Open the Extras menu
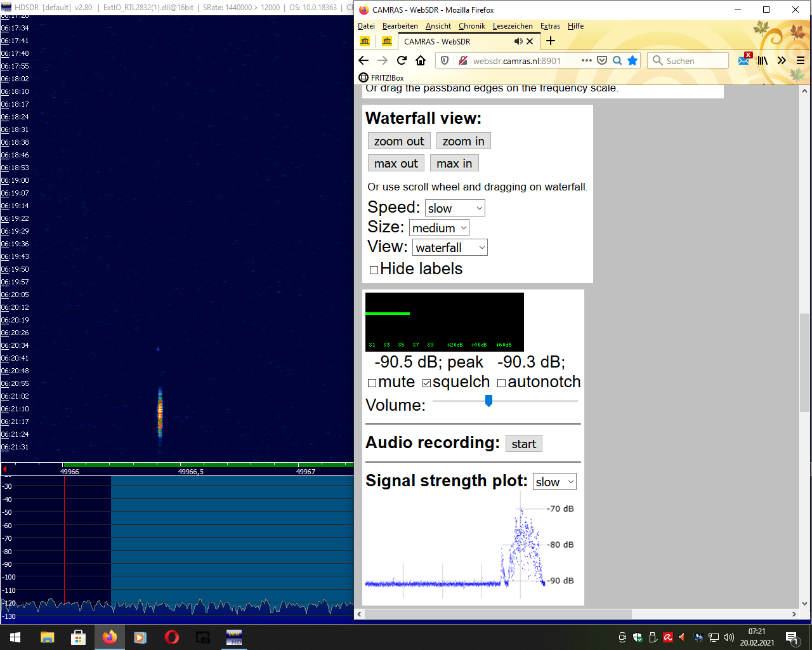 tap(550, 26)
